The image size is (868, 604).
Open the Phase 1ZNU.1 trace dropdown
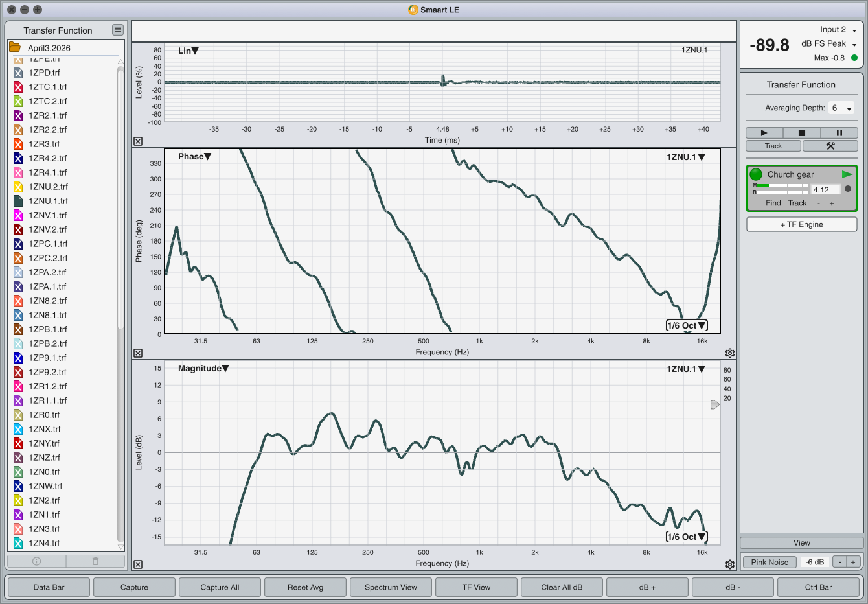[x=686, y=157]
